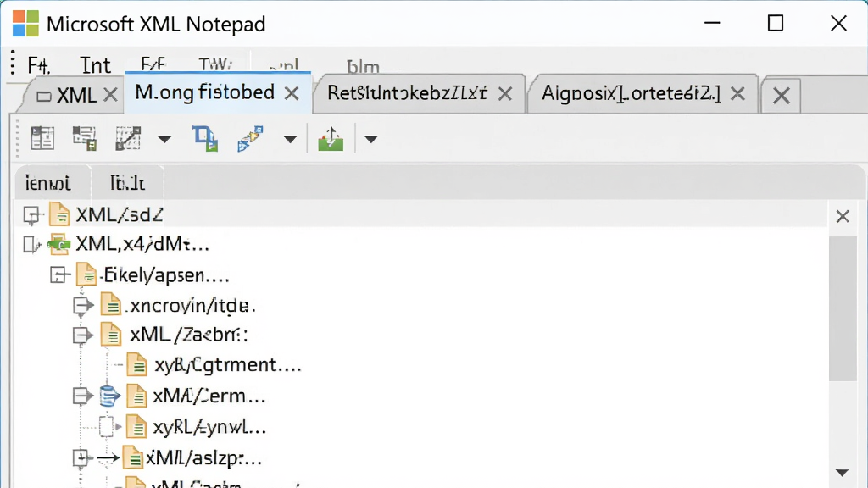
Task: Close the 'RetSluntokebzILXf' tab
Action: pos(505,93)
